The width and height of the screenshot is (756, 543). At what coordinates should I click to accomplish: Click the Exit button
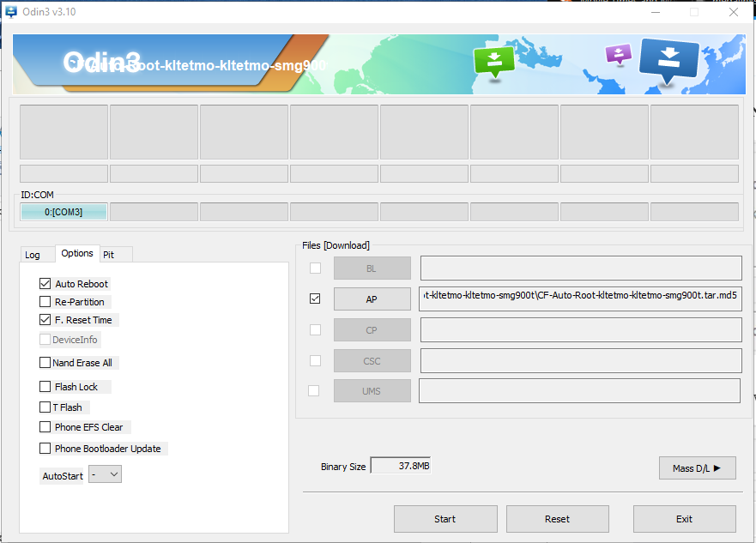[685, 519]
